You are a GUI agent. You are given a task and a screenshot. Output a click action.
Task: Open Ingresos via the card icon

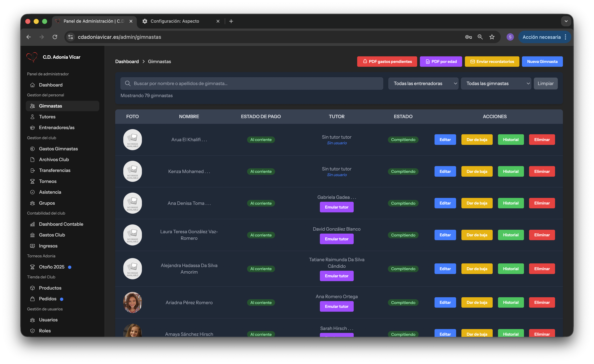pos(33,246)
